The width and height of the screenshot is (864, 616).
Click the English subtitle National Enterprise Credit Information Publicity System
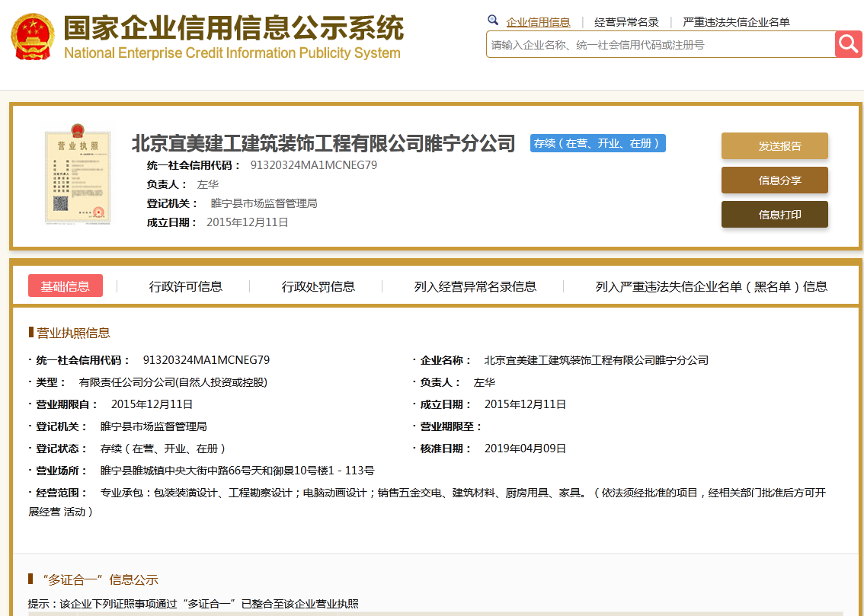pyautogui.click(x=232, y=53)
